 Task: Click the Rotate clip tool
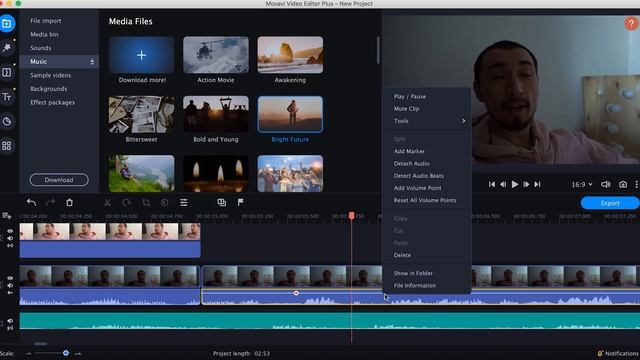coord(127,202)
